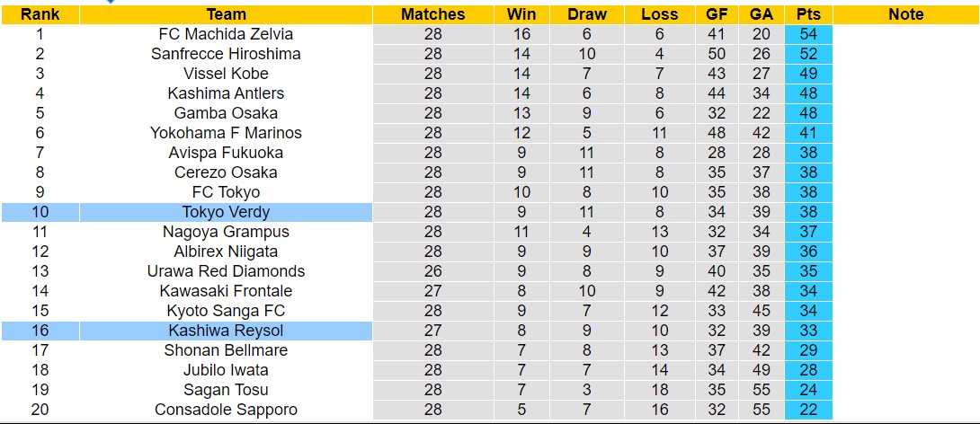Select the Pts column header
The width and height of the screenshot is (980, 424).
(x=807, y=14)
